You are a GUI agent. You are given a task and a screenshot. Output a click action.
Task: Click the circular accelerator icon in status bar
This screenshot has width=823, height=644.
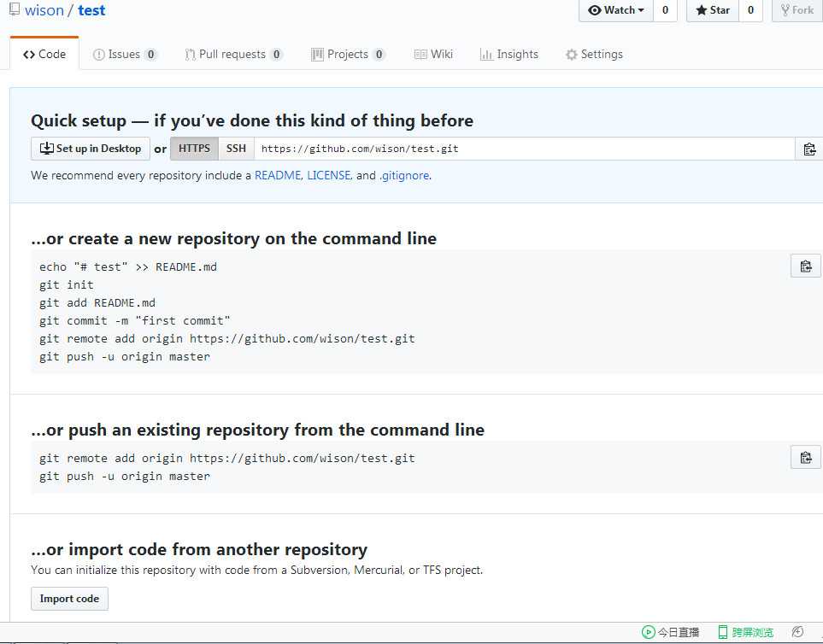tap(797, 632)
